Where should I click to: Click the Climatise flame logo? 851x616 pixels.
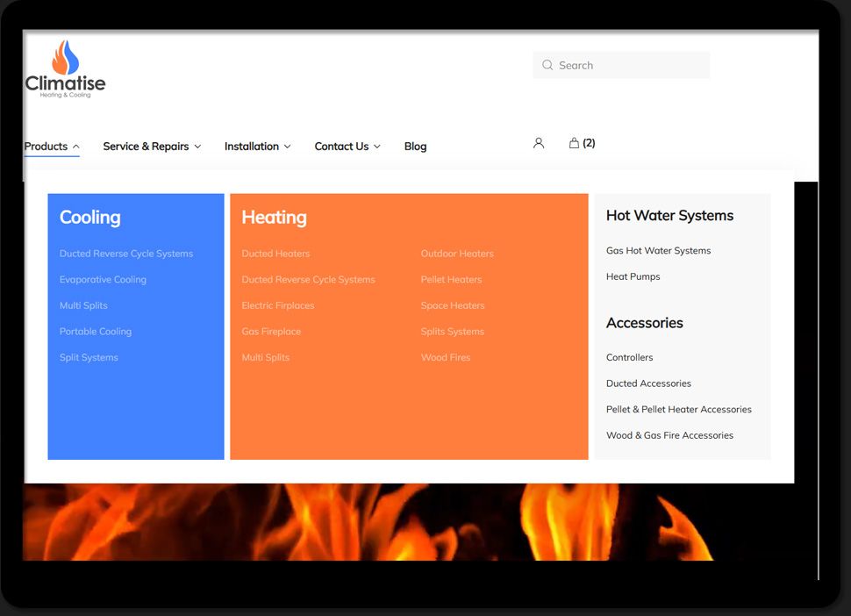65,68
